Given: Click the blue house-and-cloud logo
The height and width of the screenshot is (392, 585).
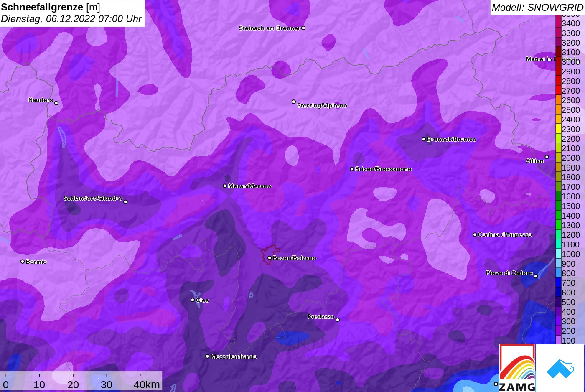Looking at the screenshot, I should coord(560,368).
